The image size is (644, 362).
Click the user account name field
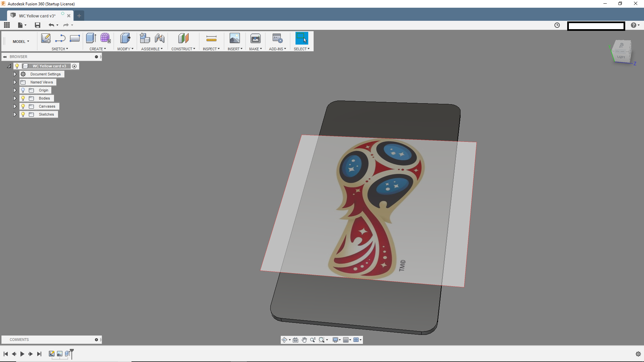tap(596, 26)
